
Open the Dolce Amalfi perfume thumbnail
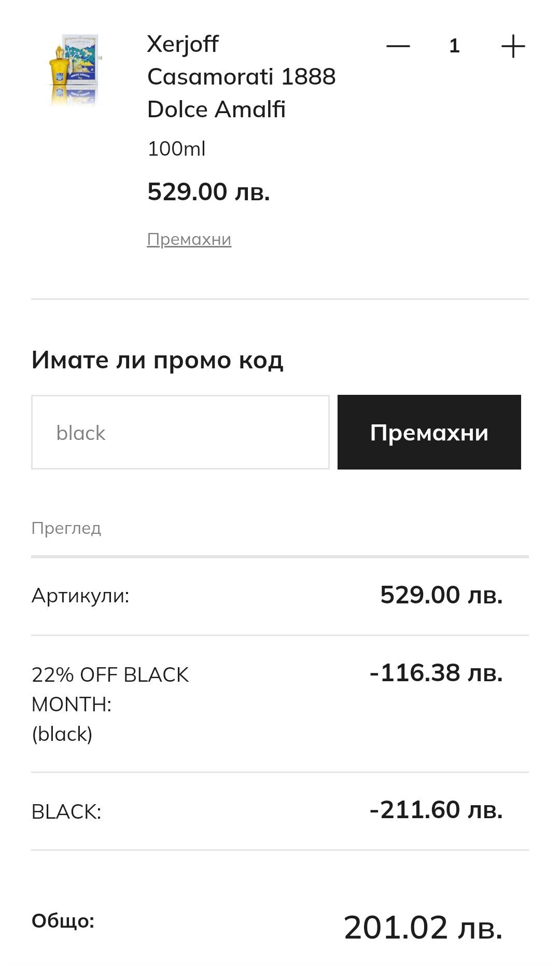(73, 70)
